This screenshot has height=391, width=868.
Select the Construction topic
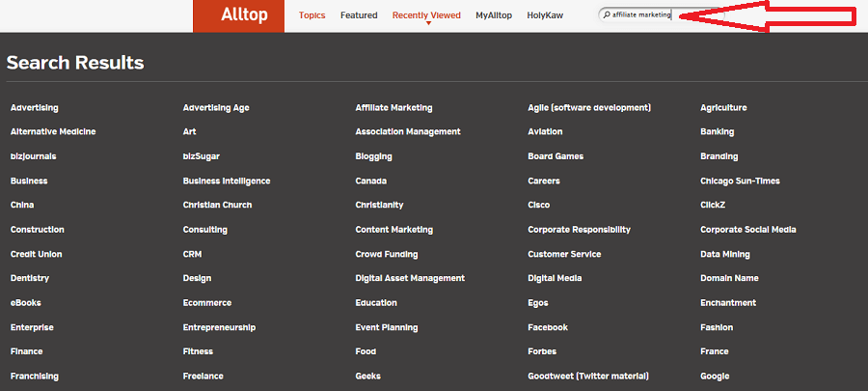pos(37,229)
